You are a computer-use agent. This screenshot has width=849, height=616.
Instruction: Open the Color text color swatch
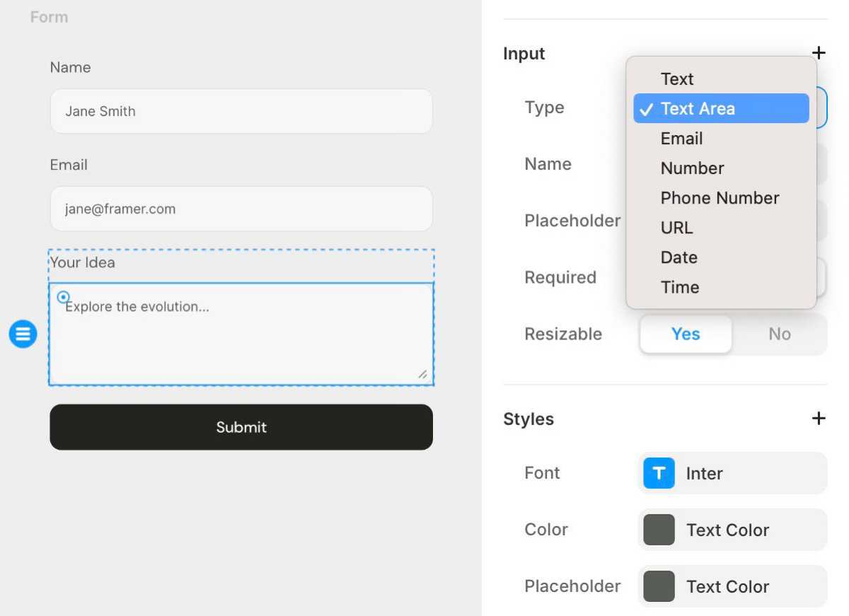pyautogui.click(x=732, y=530)
